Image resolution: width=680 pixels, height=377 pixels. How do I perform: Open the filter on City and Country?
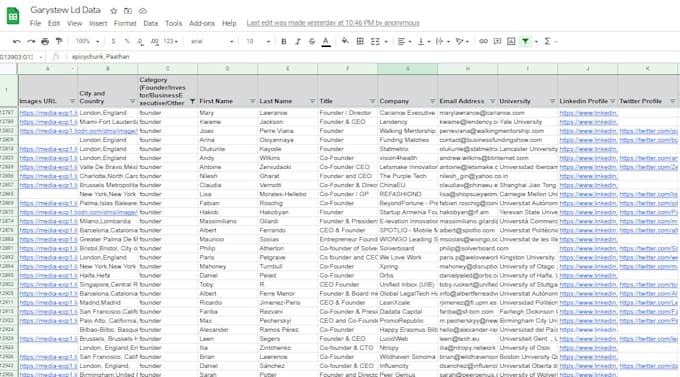tap(132, 101)
